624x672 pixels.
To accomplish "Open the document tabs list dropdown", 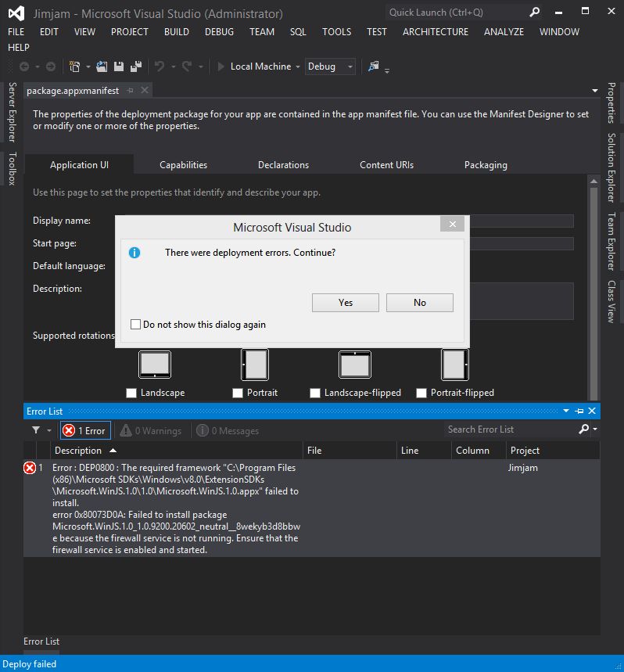I will (595, 91).
